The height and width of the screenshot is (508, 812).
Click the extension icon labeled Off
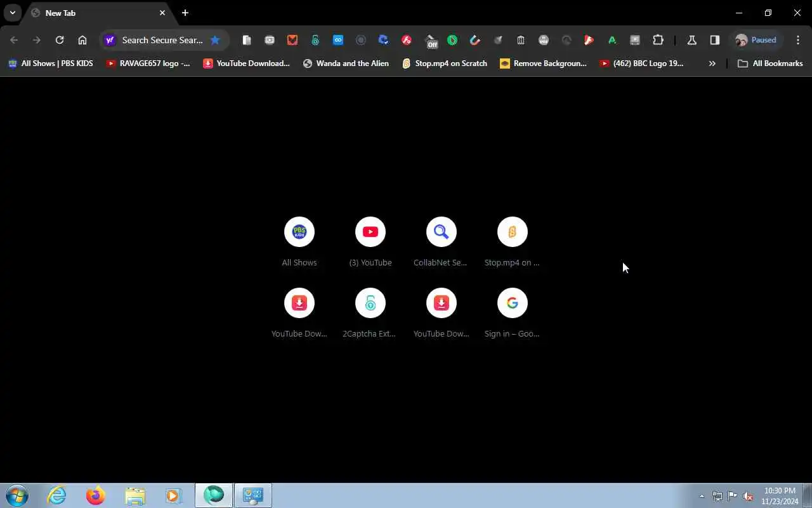431,41
